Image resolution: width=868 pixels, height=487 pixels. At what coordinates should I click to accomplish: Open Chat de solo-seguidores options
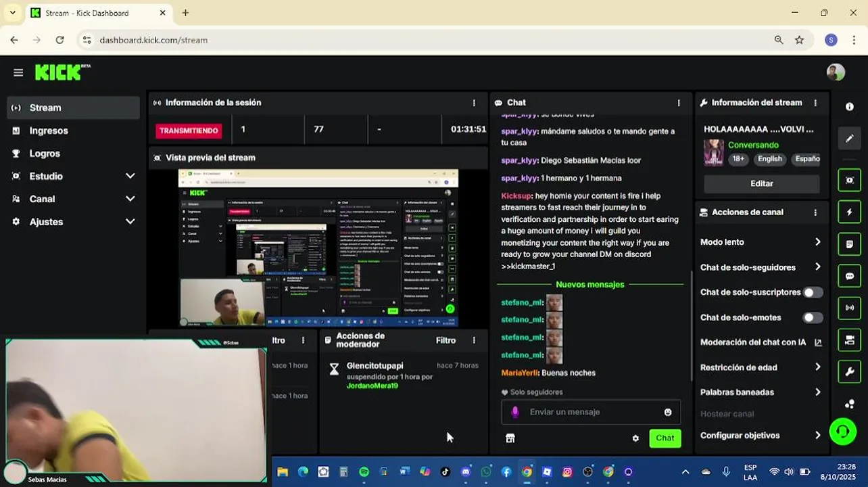coord(761,267)
